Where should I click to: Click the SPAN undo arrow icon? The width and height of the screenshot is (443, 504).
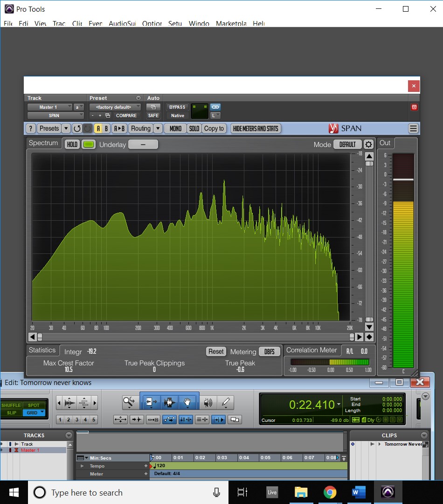click(77, 128)
